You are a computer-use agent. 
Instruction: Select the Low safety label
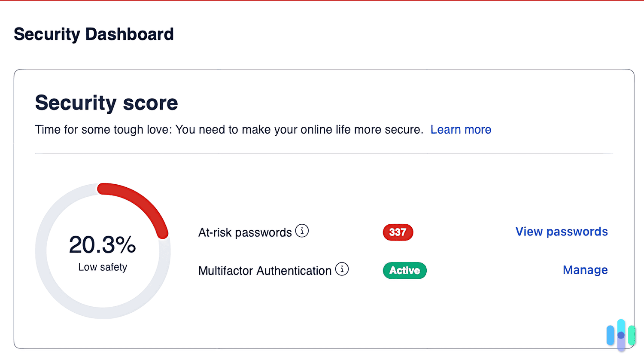coord(102,267)
